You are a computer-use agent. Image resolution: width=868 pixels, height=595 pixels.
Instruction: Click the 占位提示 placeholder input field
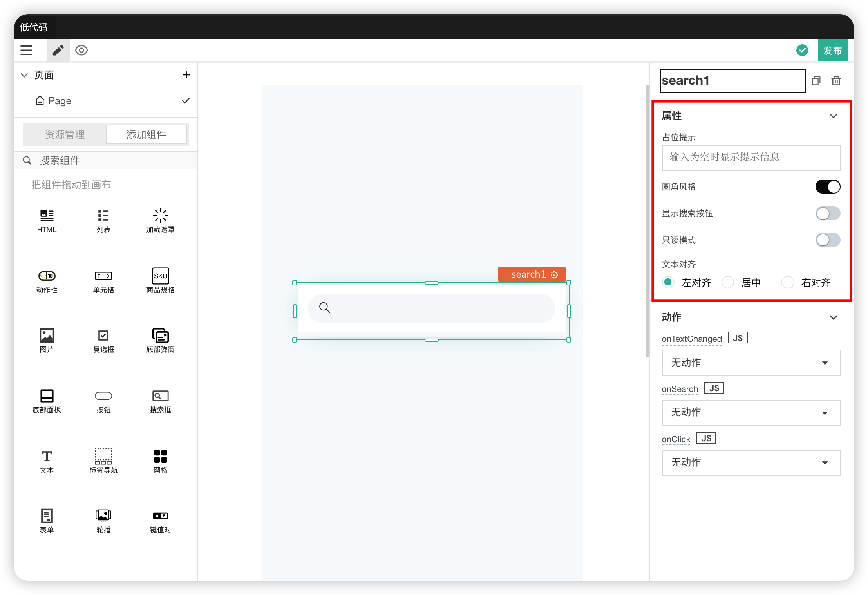[x=750, y=158]
